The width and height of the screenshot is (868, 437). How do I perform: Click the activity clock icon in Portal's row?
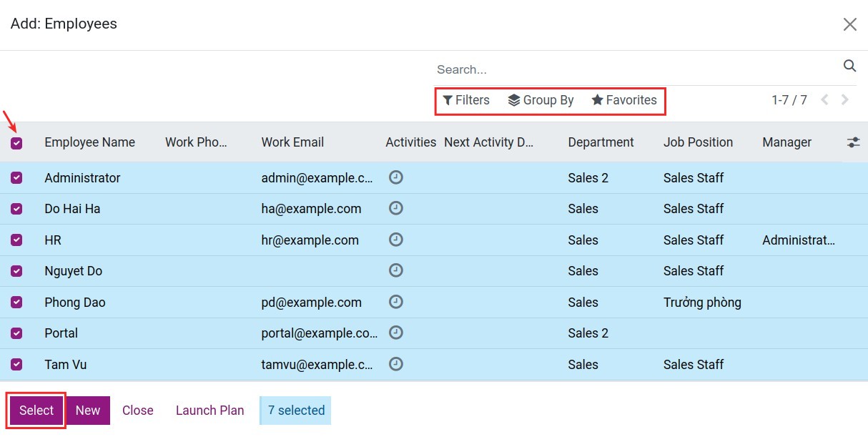coord(396,333)
